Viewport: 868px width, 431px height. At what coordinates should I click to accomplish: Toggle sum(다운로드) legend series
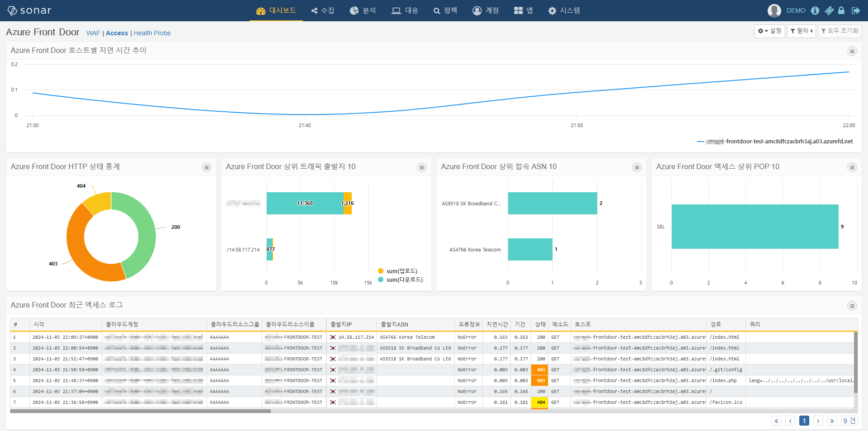(401, 279)
